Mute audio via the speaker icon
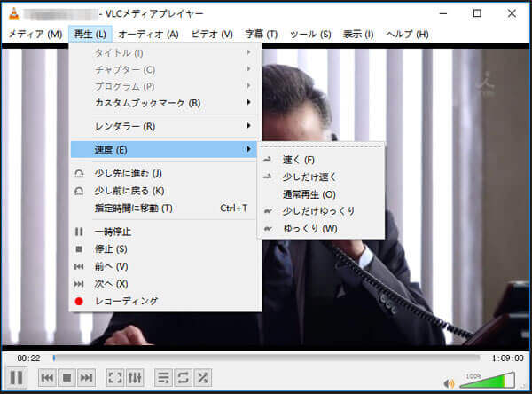Viewport: 532px width, 394px height. point(449,383)
